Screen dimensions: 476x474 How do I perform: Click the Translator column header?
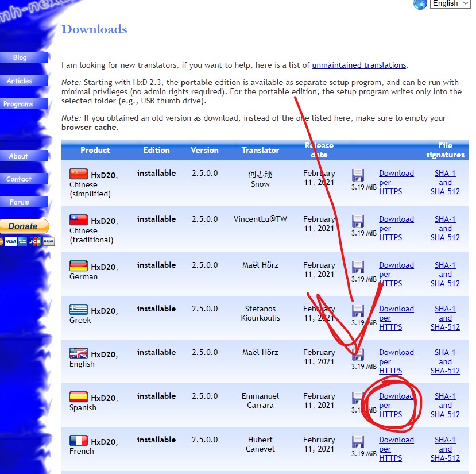coord(260,150)
